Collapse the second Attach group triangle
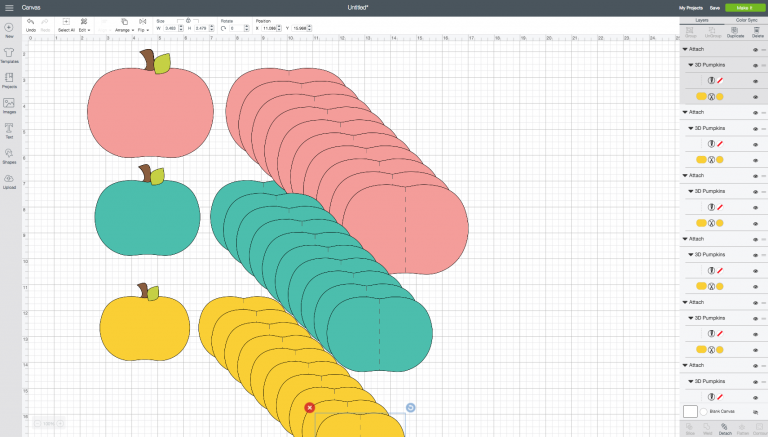 (x=685, y=112)
